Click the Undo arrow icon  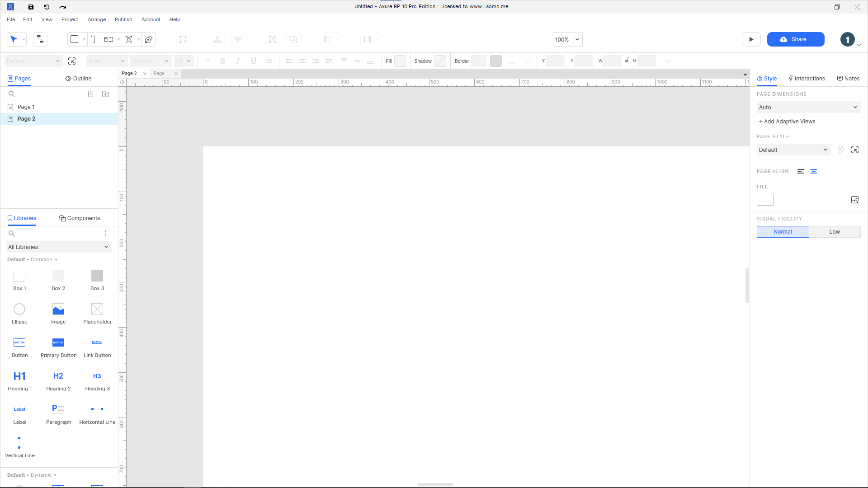click(x=47, y=7)
